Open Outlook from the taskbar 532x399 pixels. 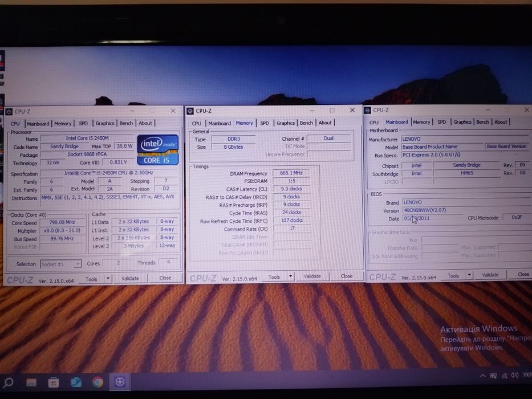[76, 382]
